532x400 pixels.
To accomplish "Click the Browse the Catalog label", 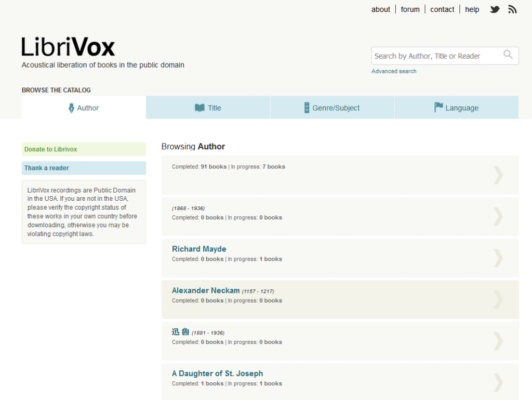I will tap(56, 90).
